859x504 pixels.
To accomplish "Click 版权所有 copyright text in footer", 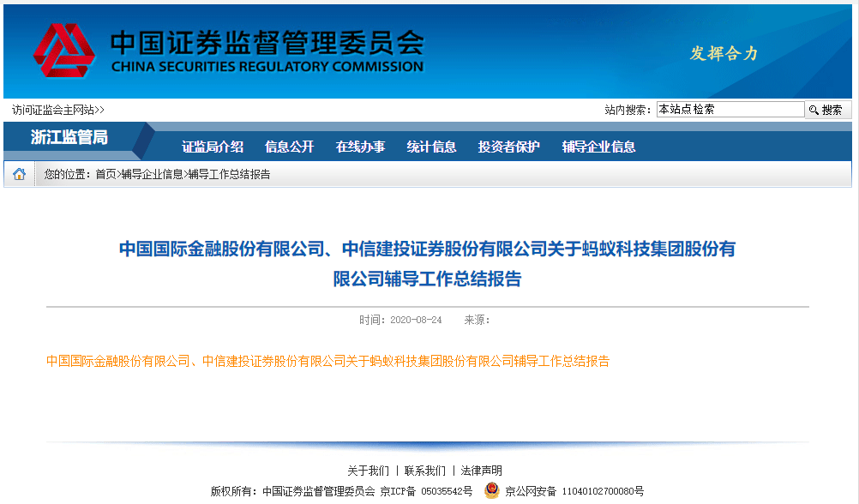I will (x=293, y=491).
